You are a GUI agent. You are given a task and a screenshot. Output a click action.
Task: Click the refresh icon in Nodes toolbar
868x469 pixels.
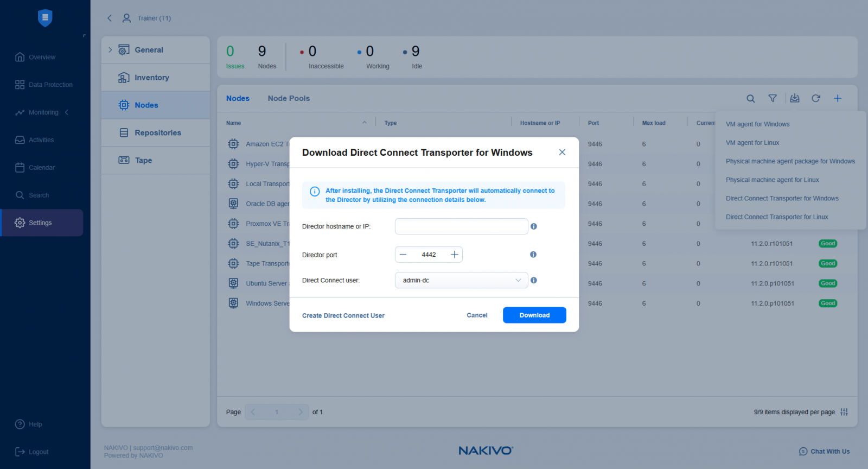click(816, 98)
